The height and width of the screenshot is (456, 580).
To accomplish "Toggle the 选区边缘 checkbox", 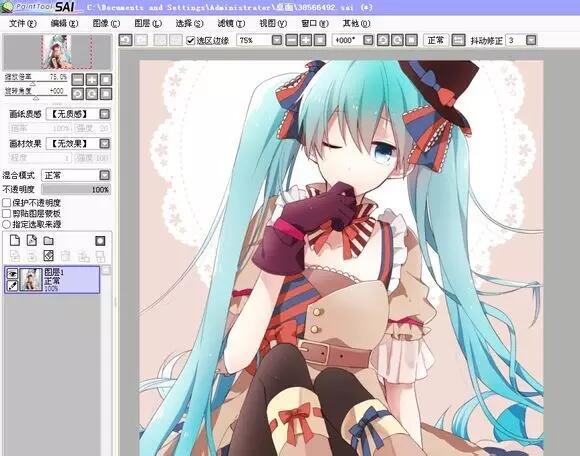I will tap(190, 40).
